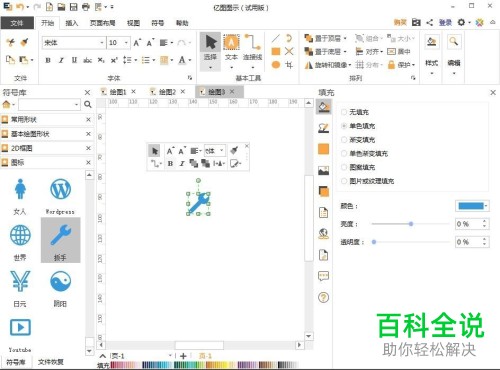Open the 文件 file menu
Screen dimensions: 500x370
[17, 23]
